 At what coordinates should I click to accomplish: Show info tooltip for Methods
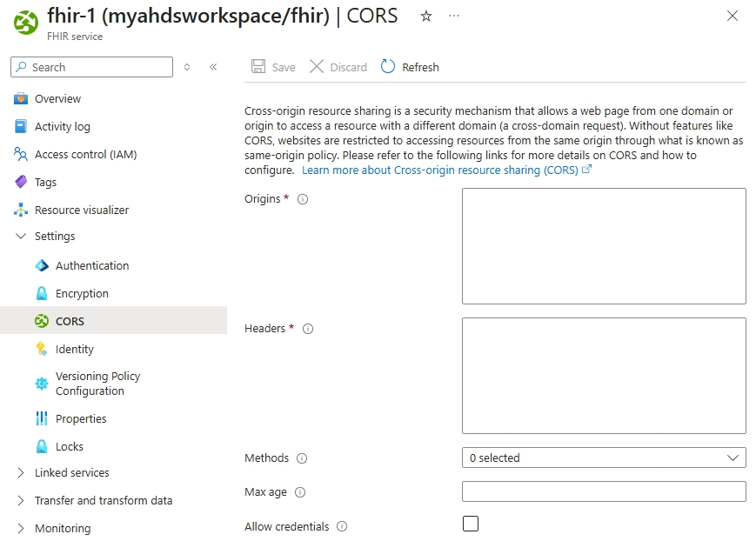(302, 458)
